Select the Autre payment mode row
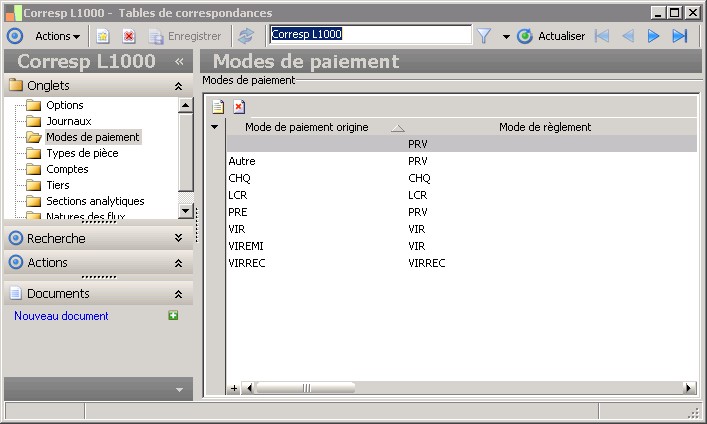Image resolution: width=707 pixels, height=424 pixels. point(462,161)
